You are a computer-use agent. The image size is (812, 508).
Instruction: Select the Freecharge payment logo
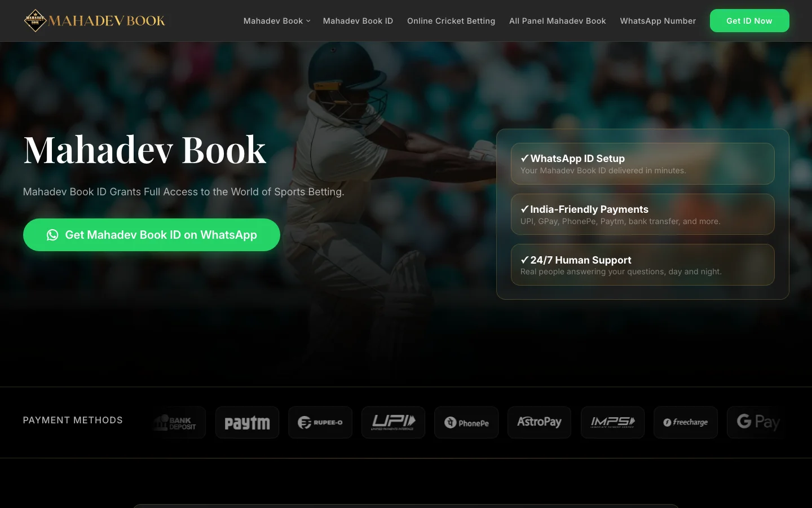point(686,422)
